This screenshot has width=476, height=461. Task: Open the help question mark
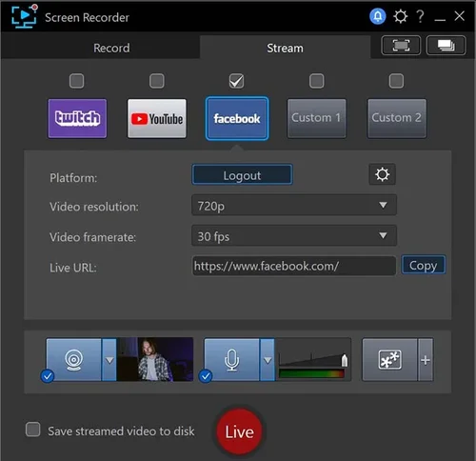coord(420,16)
